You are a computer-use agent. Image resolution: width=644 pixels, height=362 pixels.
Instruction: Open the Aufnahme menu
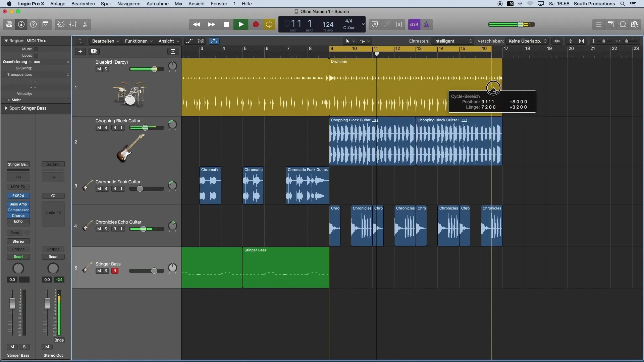[157, 4]
